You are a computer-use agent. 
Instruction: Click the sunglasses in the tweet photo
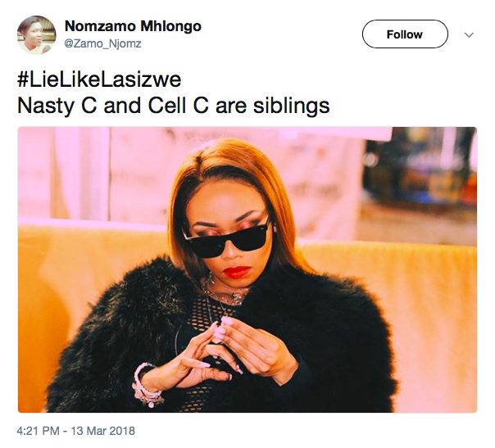click(x=227, y=238)
